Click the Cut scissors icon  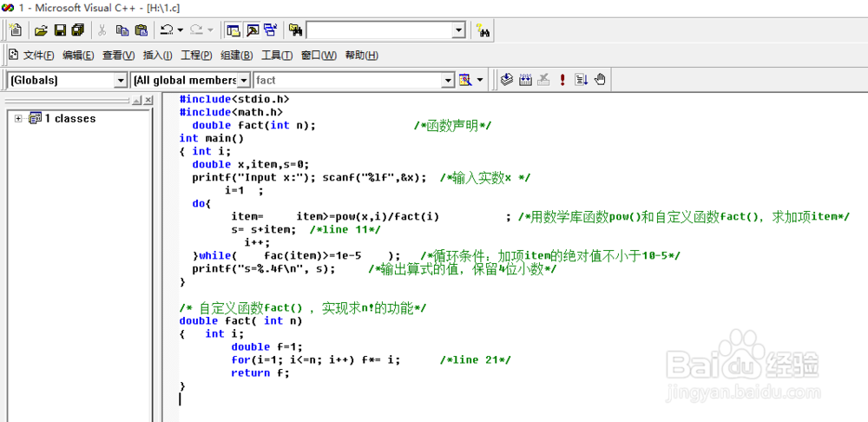(x=102, y=30)
